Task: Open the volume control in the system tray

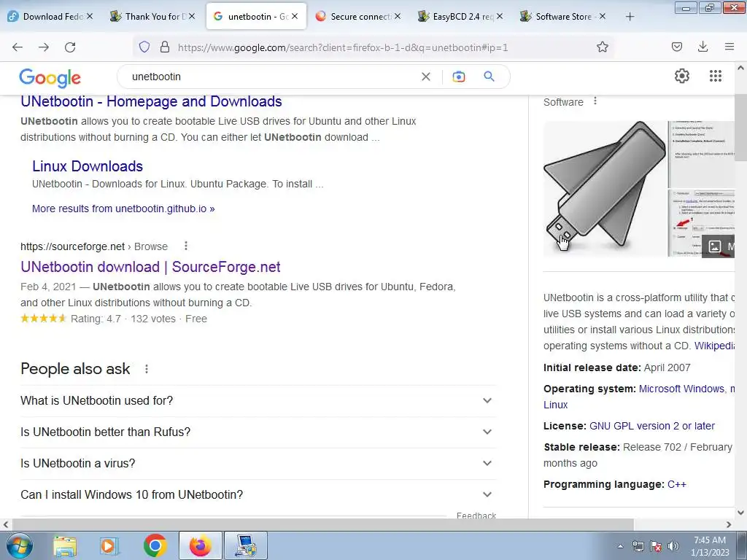Action: (673, 546)
